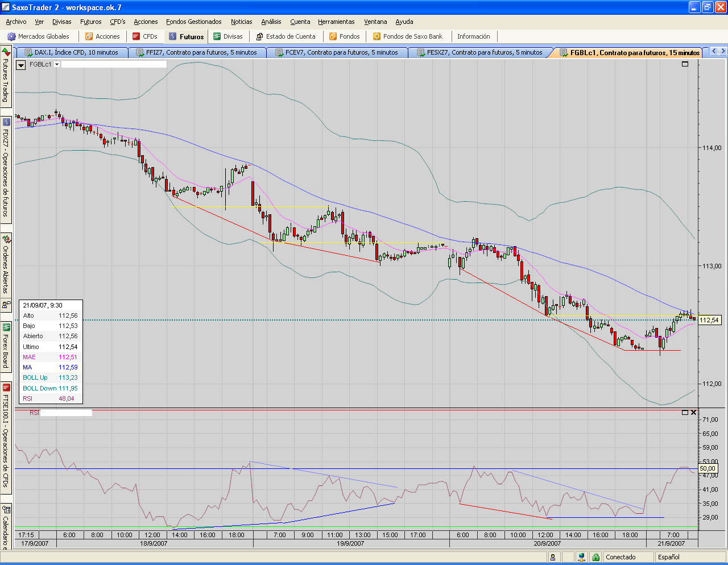Open the Herramientas menu

[336, 22]
